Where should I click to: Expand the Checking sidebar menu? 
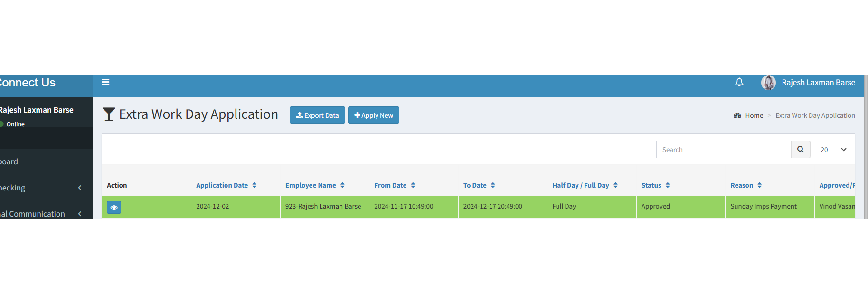(x=47, y=188)
